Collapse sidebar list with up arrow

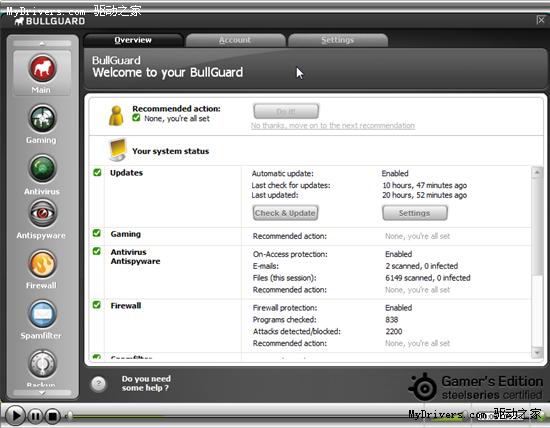(x=42, y=43)
